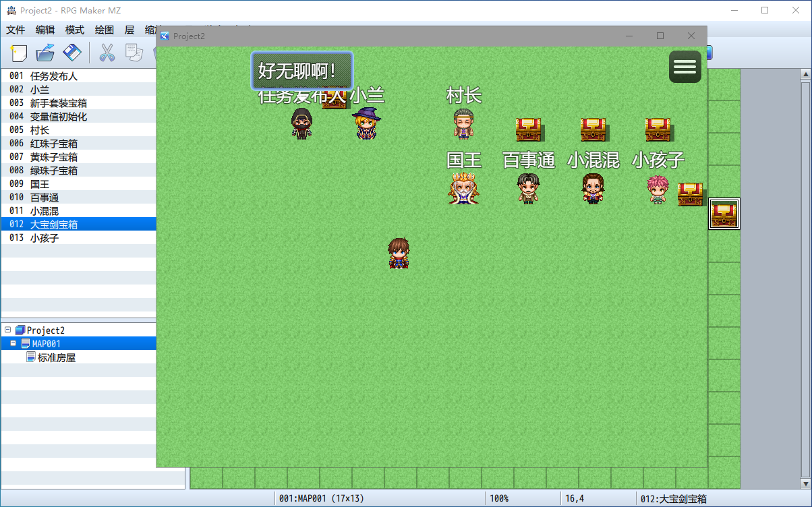Open the 模式 menu
This screenshot has height=507, width=812.
[x=75, y=30]
